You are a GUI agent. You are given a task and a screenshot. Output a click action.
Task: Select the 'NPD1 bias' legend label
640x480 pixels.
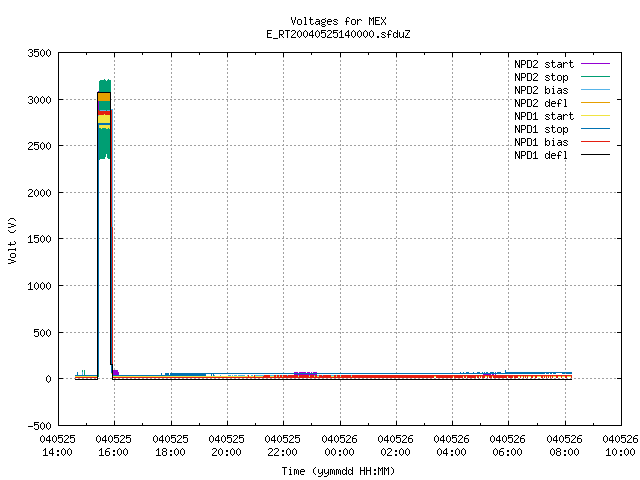point(541,142)
